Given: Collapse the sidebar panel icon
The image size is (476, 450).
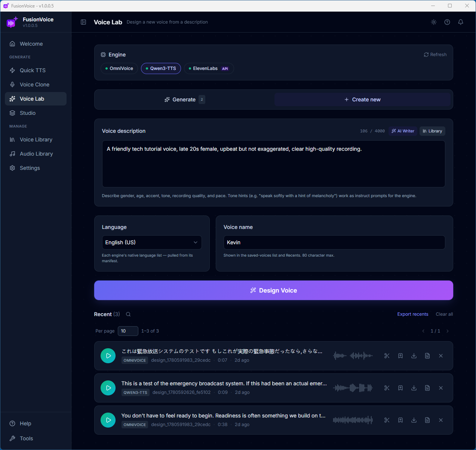Looking at the screenshot, I should (83, 22).
